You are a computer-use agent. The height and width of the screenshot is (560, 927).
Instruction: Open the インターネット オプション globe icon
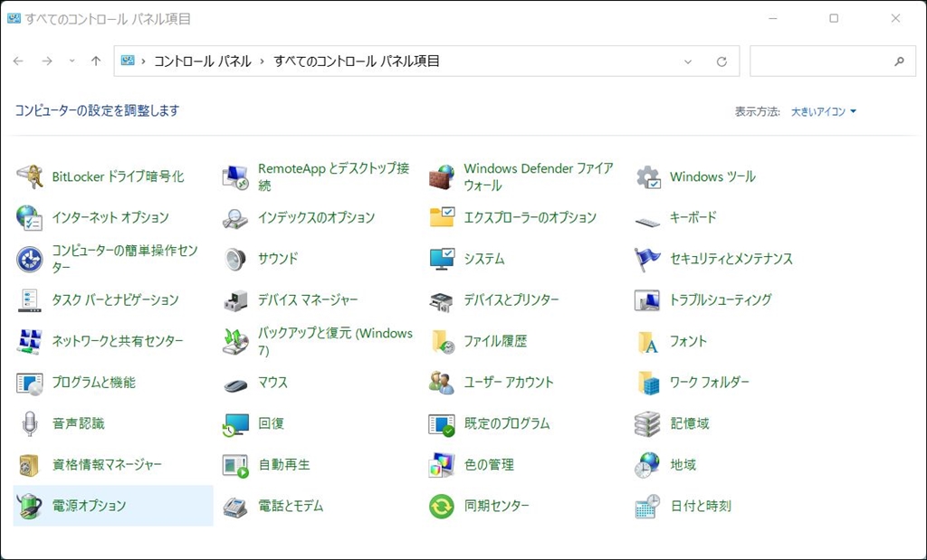29,217
